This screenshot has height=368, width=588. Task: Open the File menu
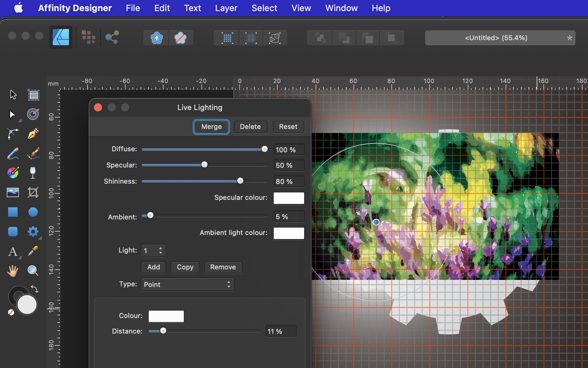133,8
